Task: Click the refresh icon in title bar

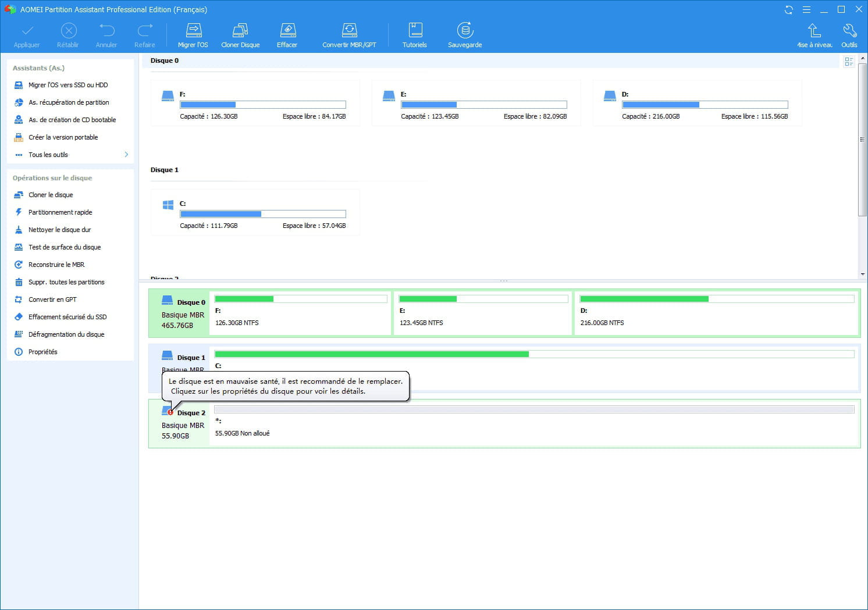Action: [x=789, y=10]
